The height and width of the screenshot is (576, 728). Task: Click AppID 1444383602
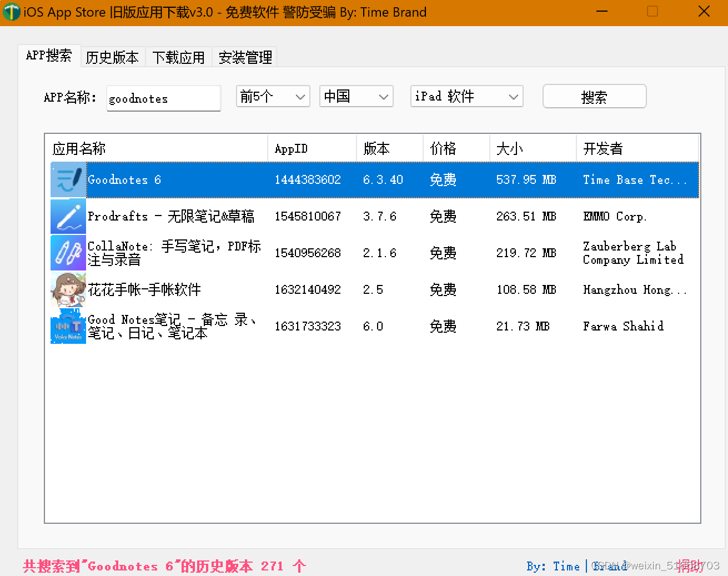308,179
